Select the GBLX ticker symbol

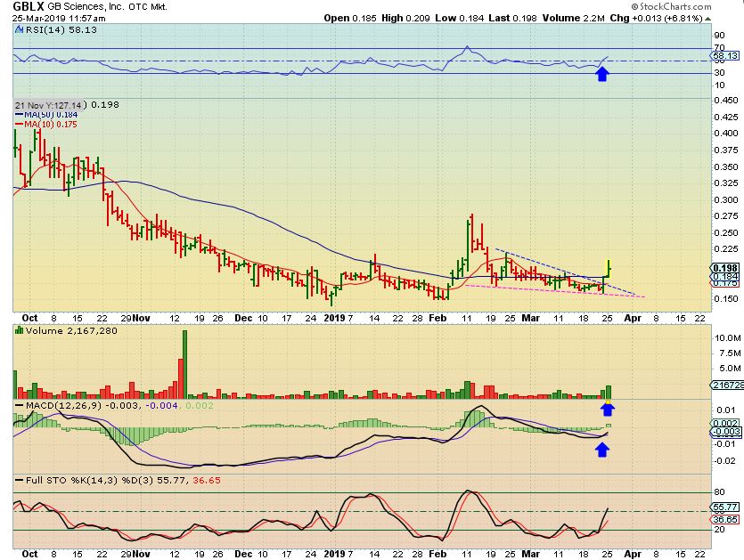28,6
